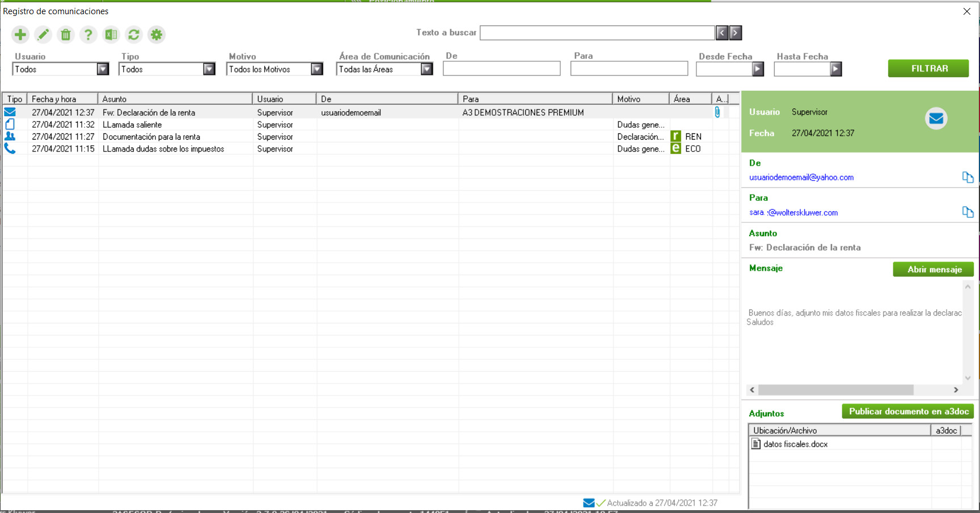Open help via the question mark icon
Viewport: 980px width, 513px height.
point(88,35)
